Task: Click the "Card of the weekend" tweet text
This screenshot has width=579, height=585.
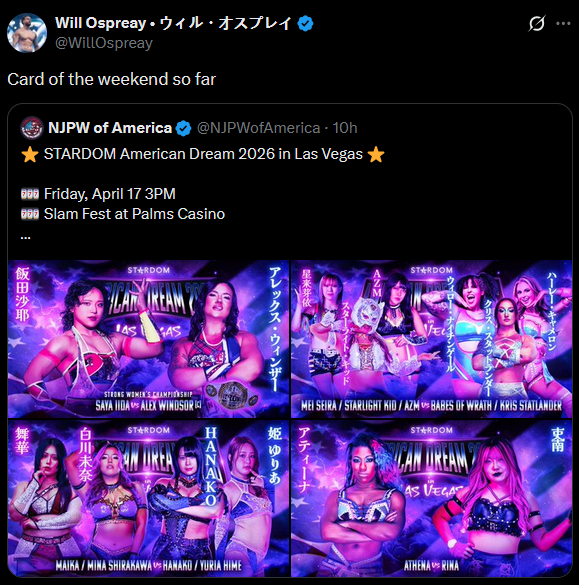Action: point(112,79)
